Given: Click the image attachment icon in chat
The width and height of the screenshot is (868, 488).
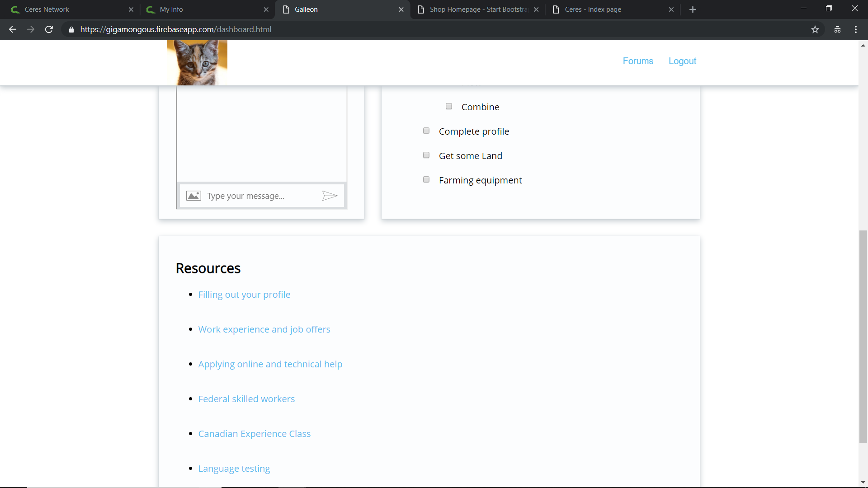Looking at the screenshot, I should pos(193,196).
